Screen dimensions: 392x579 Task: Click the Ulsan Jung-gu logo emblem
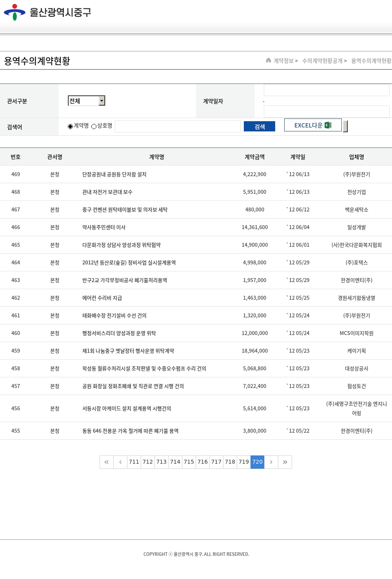click(x=15, y=12)
